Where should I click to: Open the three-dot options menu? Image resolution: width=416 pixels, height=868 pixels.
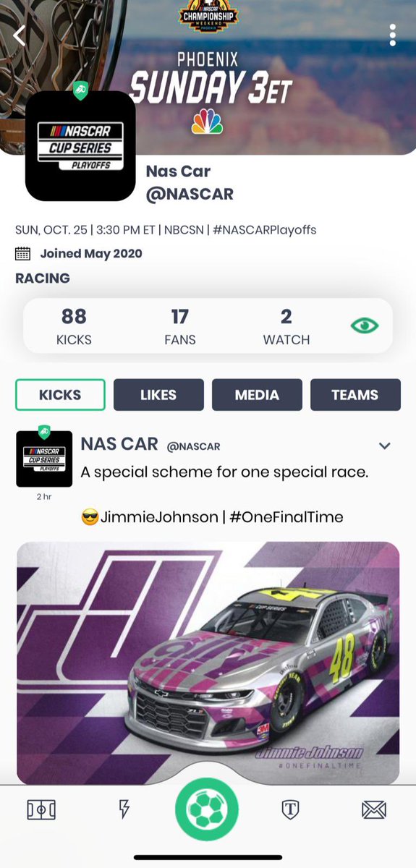[393, 35]
